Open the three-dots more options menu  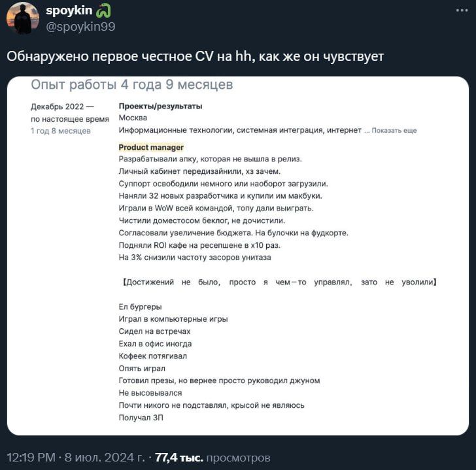click(462, 10)
